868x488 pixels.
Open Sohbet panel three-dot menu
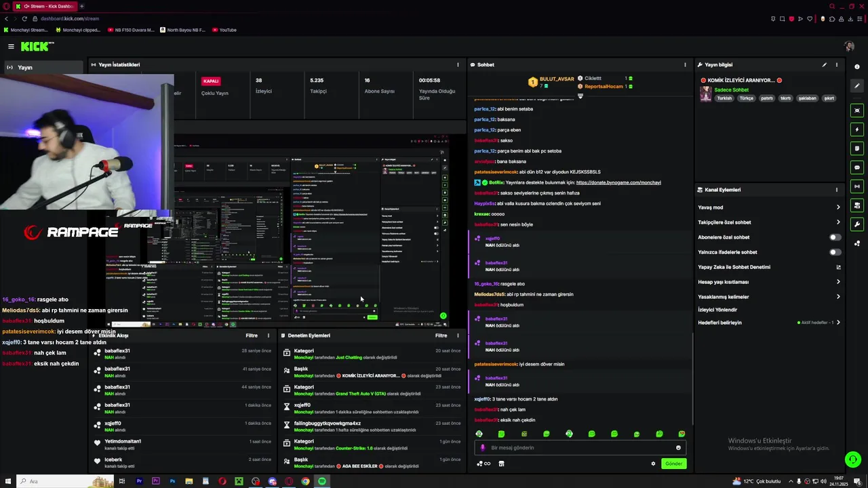[x=685, y=65]
